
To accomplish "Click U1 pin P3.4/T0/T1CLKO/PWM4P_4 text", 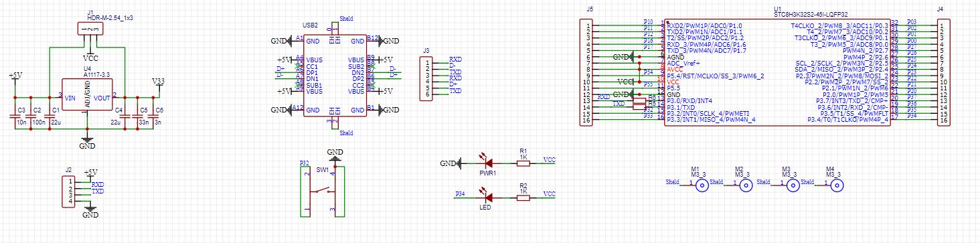I will [x=849, y=119].
